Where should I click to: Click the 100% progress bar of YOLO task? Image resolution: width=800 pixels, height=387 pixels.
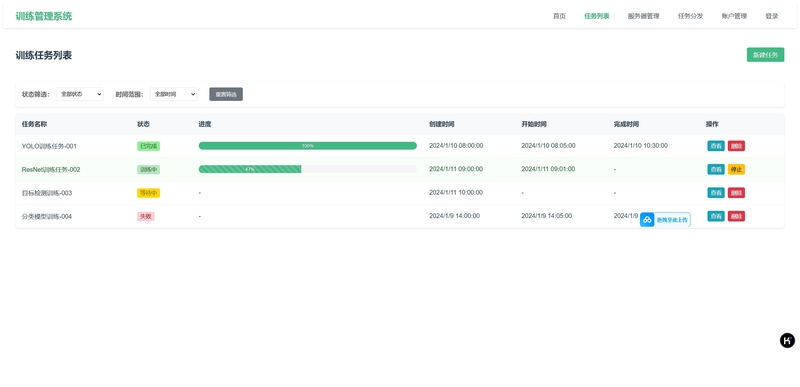point(308,146)
